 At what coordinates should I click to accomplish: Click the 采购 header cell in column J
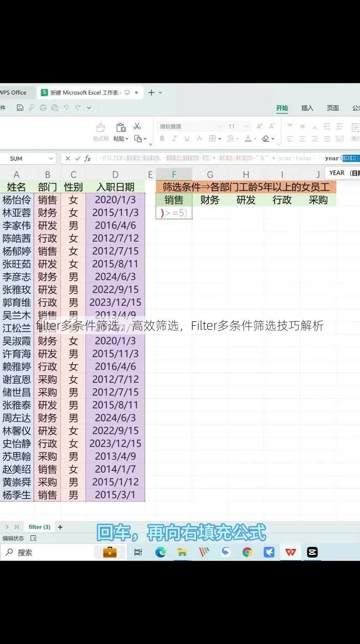[318, 200]
